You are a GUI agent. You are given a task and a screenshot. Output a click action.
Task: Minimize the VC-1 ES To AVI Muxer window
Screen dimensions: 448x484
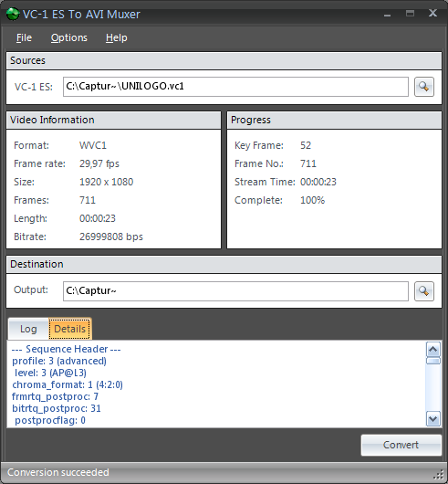[x=387, y=14]
